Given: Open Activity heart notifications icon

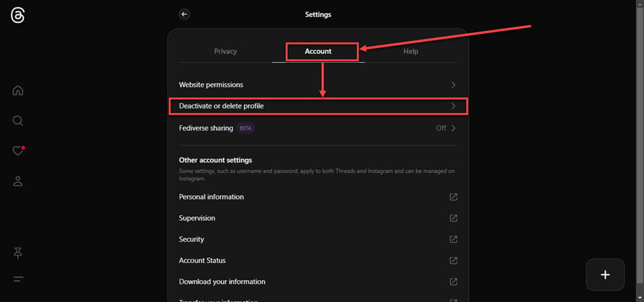Looking at the screenshot, I should coord(18,151).
